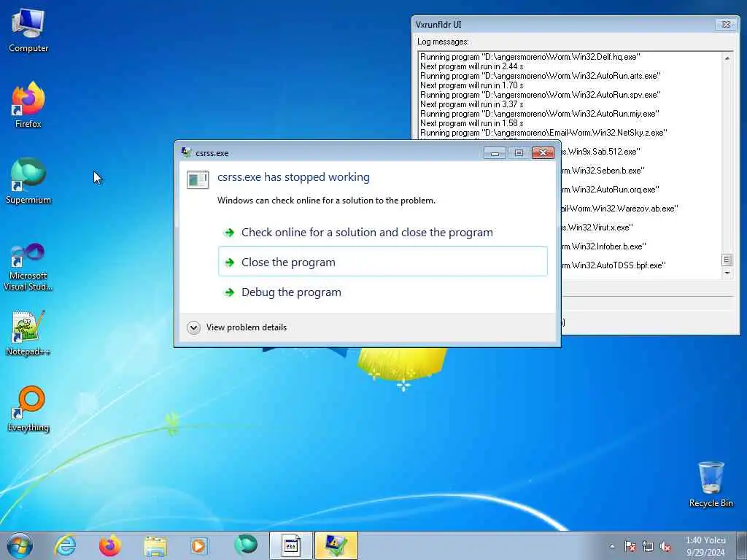Select the Supermium desktop shortcut
The image size is (747, 560).
pos(28,181)
